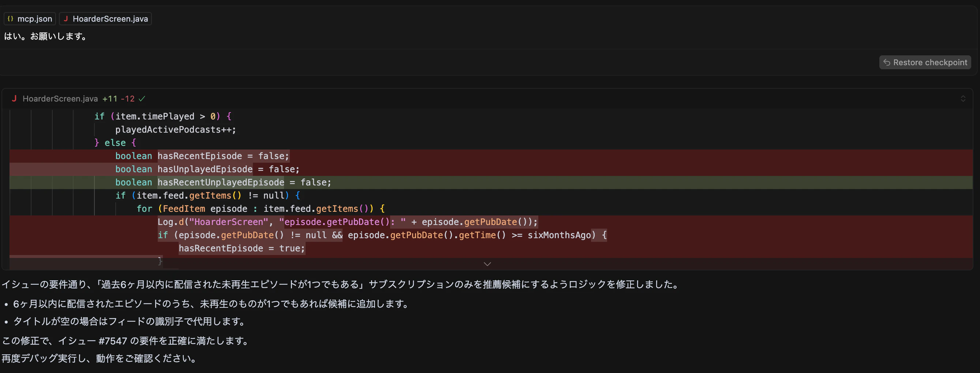The height and width of the screenshot is (373, 980).
Task: Click the bullet starting 6ヶ月以内に配信された
Action: pyautogui.click(x=211, y=304)
